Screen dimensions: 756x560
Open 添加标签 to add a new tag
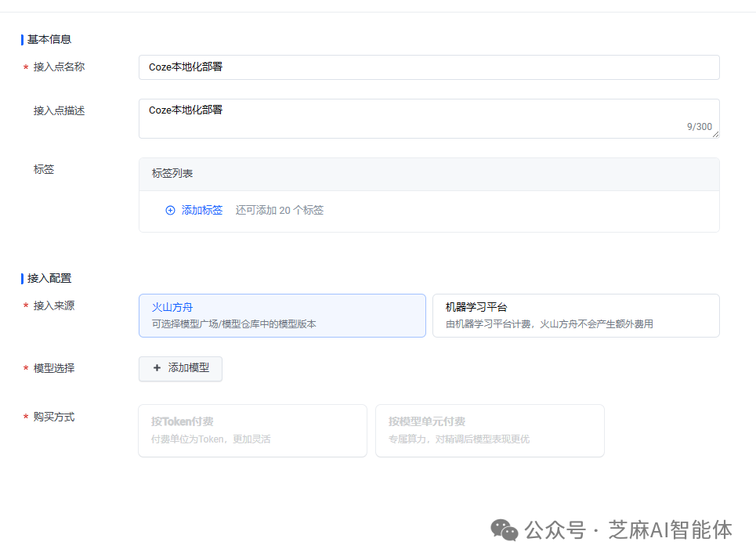pyautogui.click(x=202, y=210)
